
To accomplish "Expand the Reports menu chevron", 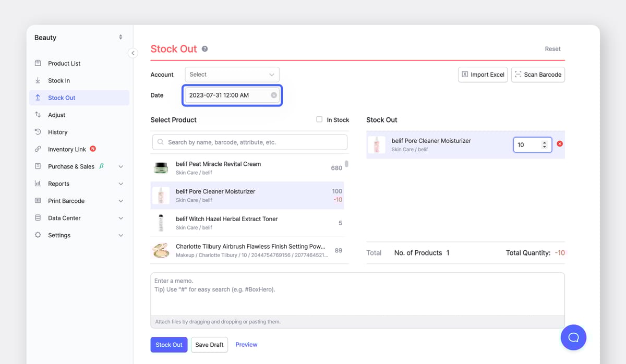I will (x=119, y=184).
